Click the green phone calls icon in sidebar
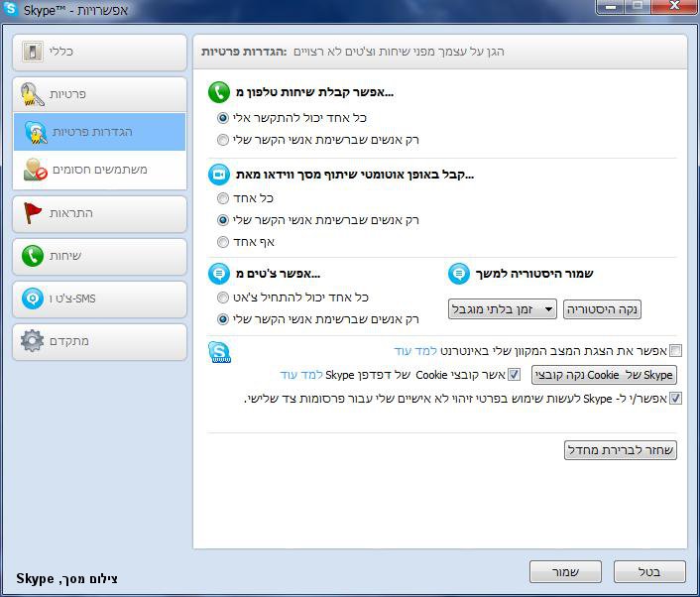This screenshot has width=700, height=597. (x=33, y=256)
